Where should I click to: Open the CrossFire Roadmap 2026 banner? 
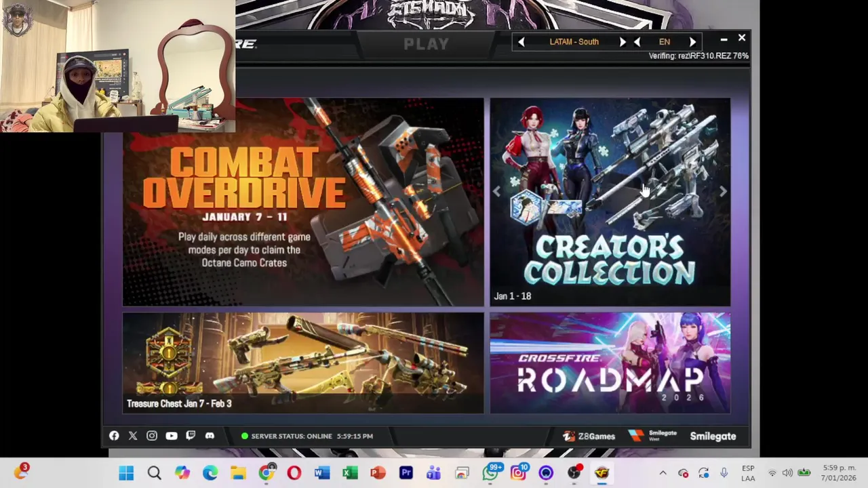coord(610,363)
